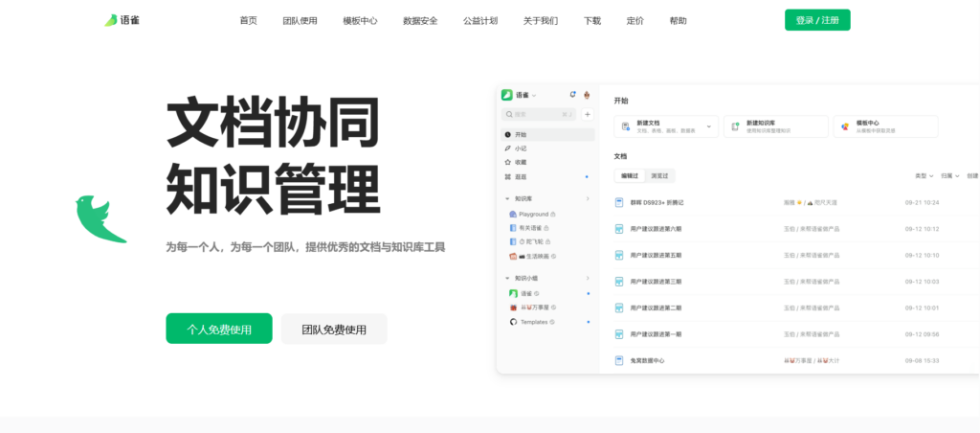Click the lock icon next to Playground
Viewport: 980px width, 433px height.
pos(553,214)
